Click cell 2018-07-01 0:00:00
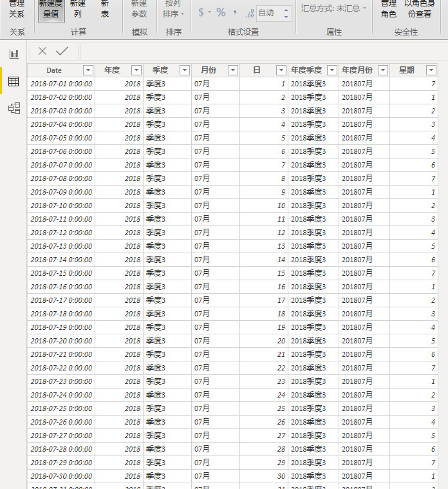This screenshot has width=448, height=489. pyautogui.click(x=61, y=84)
